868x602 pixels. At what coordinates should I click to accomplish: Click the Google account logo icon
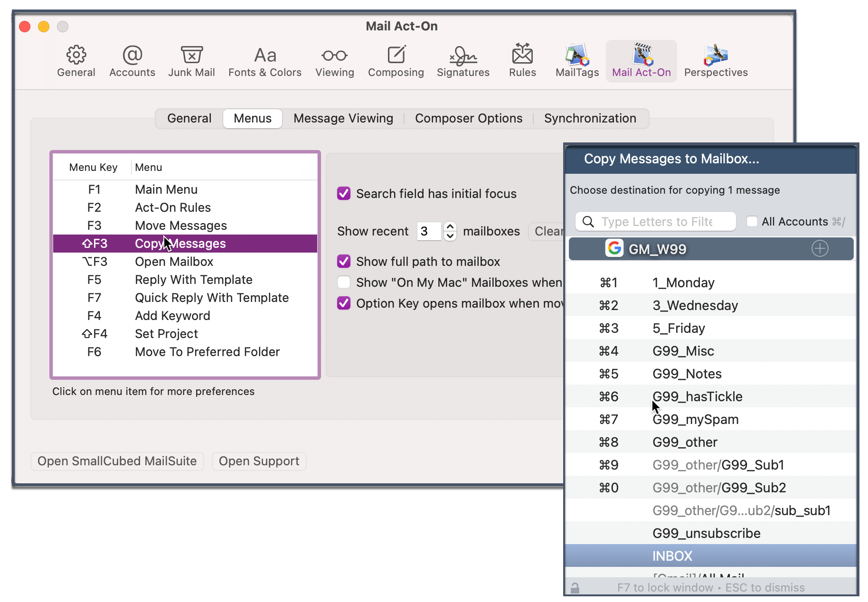coord(614,248)
